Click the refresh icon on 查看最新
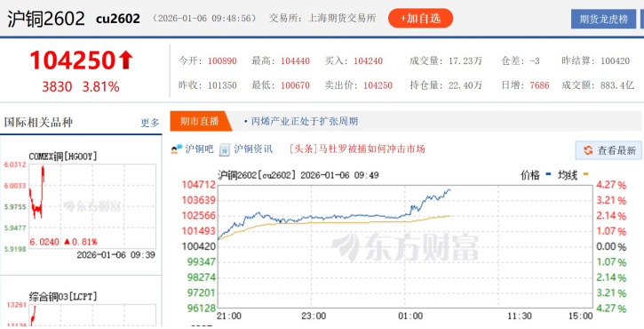Viewport: 644px width, 329px height. [588, 150]
